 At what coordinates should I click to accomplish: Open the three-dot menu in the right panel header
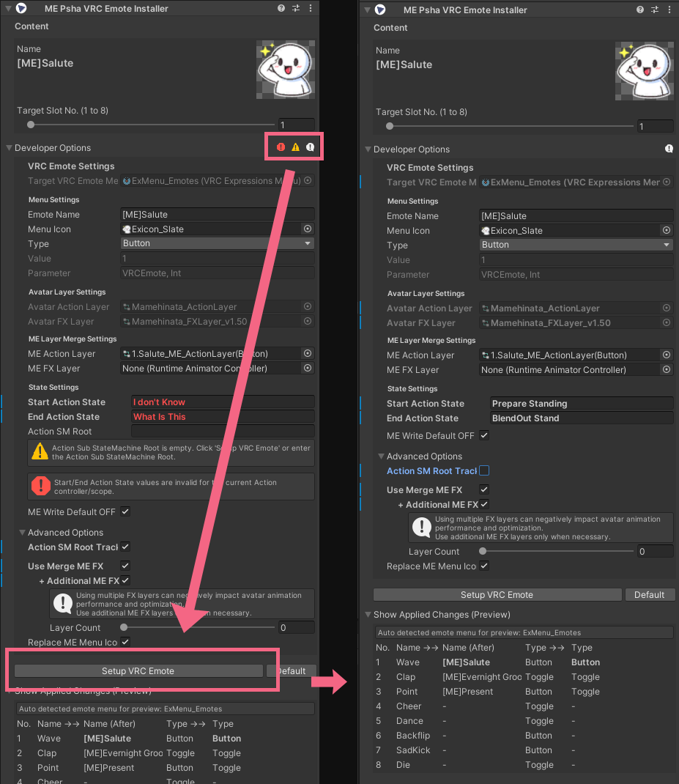pos(669,10)
